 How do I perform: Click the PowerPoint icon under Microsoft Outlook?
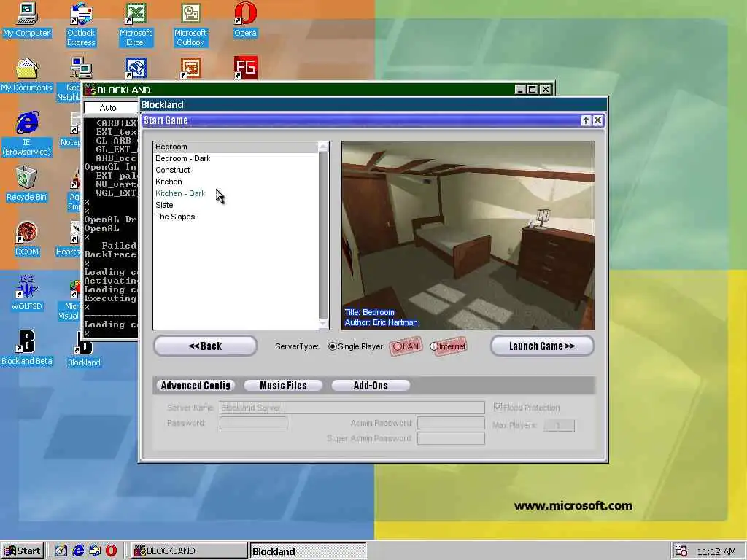coord(190,68)
